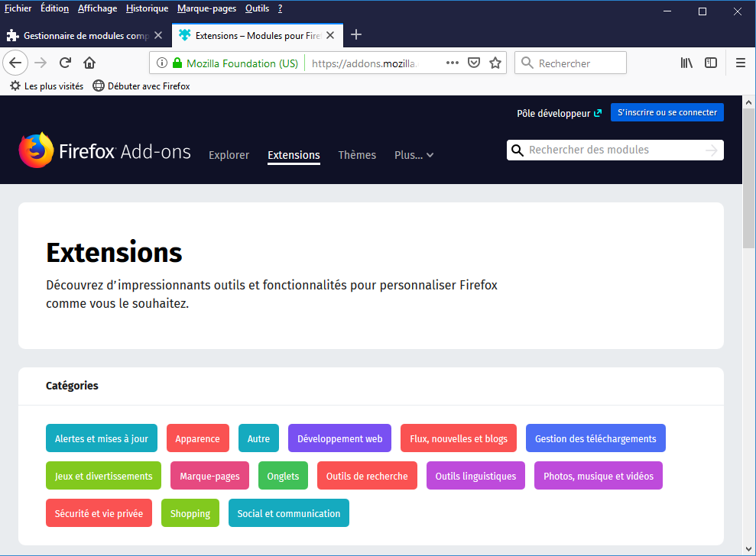Open the Affichage menu
This screenshot has height=556, width=756.
pos(97,8)
